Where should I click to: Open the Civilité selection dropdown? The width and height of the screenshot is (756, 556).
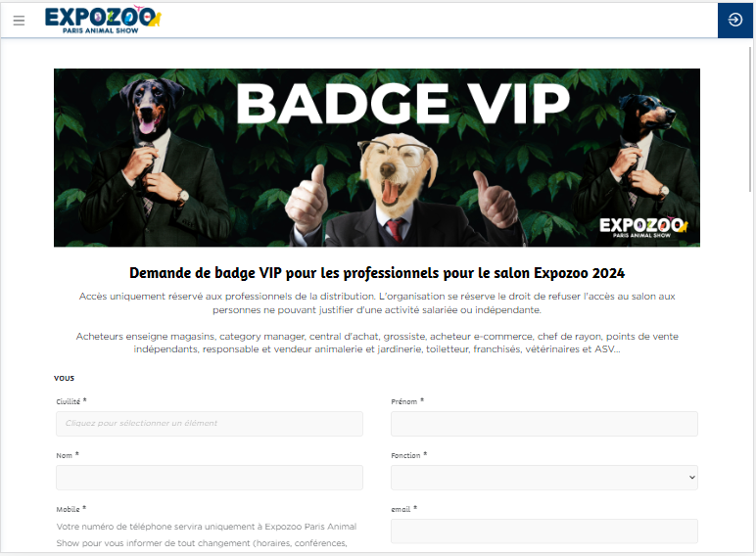point(210,424)
